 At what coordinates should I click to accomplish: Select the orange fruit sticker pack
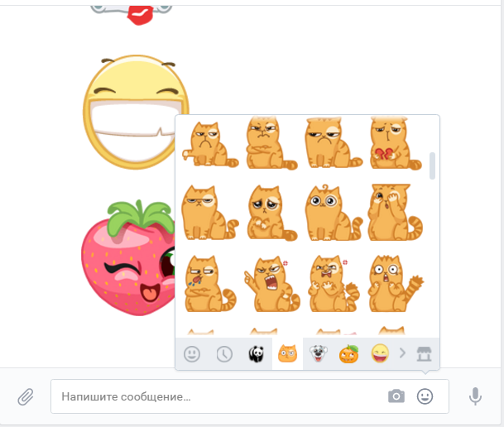pos(348,353)
